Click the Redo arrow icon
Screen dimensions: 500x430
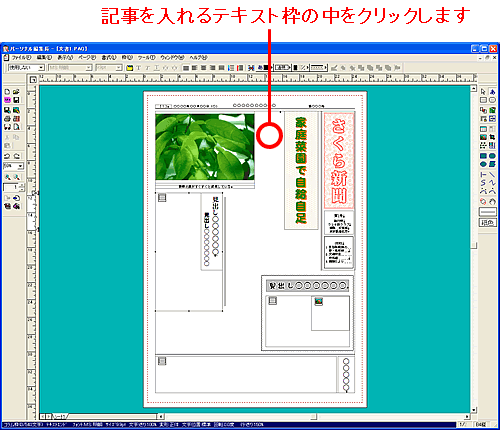coord(16,156)
